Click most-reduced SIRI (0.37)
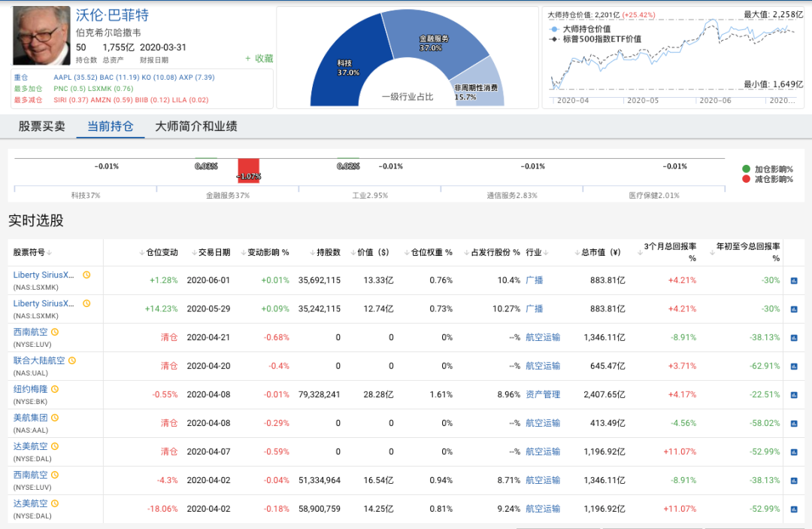The width and height of the screenshot is (812, 529). [x=71, y=101]
